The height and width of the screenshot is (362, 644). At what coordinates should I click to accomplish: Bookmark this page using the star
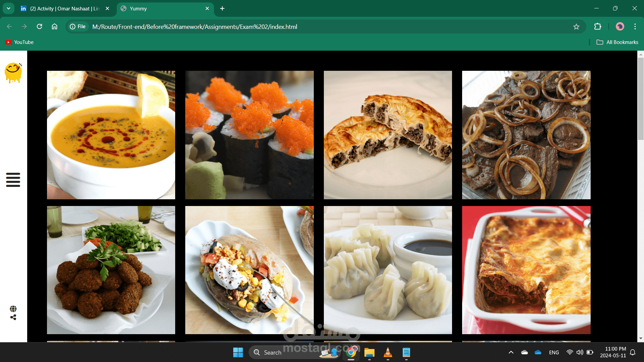coord(577,27)
